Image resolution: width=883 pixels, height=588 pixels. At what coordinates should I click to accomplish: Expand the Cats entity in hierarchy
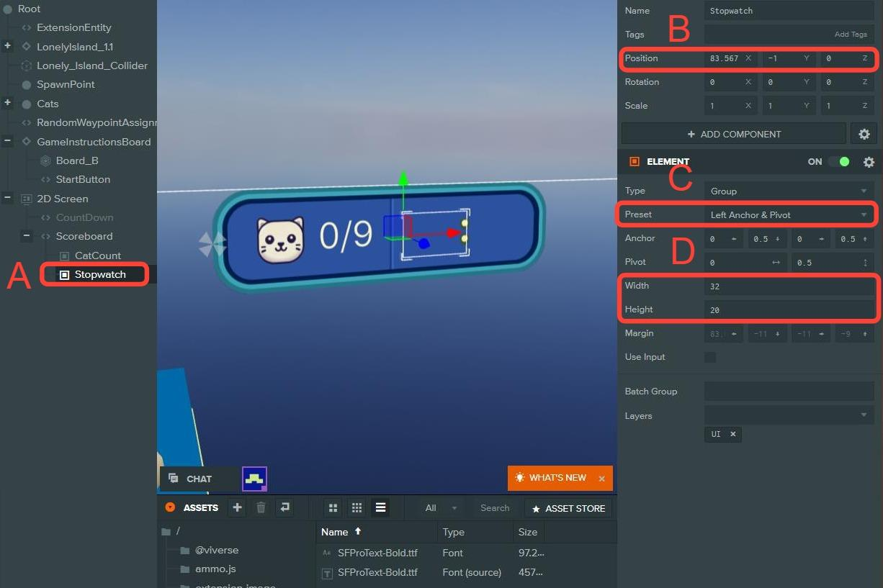point(8,104)
